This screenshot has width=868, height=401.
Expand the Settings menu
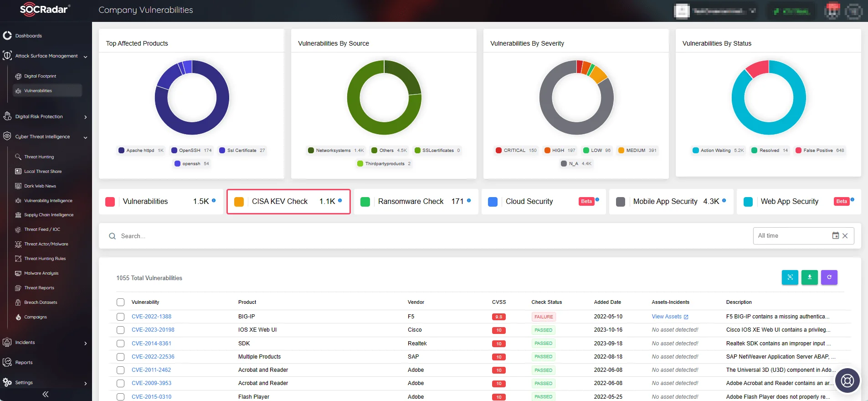click(x=85, y=383)
